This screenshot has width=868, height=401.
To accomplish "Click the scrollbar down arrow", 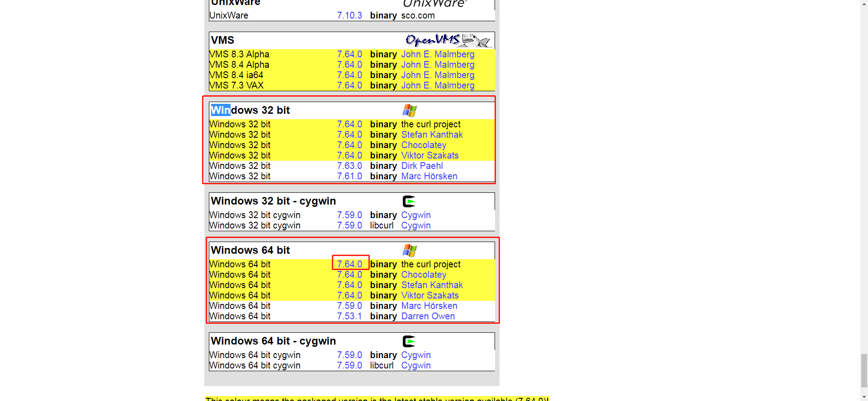I will [864, 397].
